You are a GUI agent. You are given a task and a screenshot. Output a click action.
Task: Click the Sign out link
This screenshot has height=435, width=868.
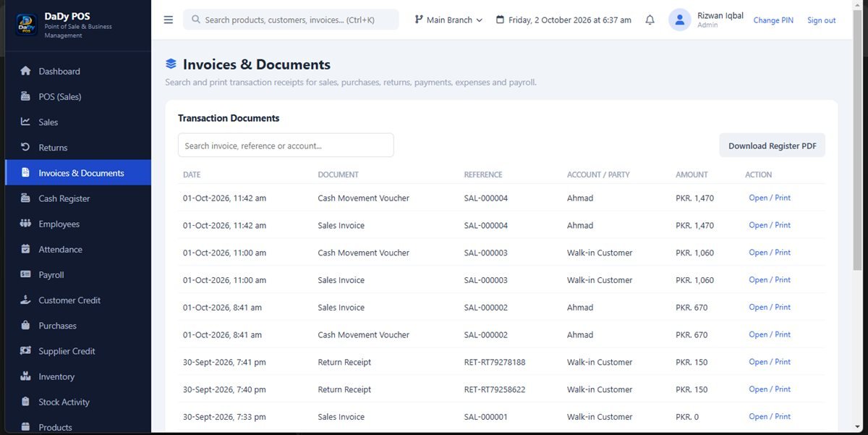tap(821, 20)
